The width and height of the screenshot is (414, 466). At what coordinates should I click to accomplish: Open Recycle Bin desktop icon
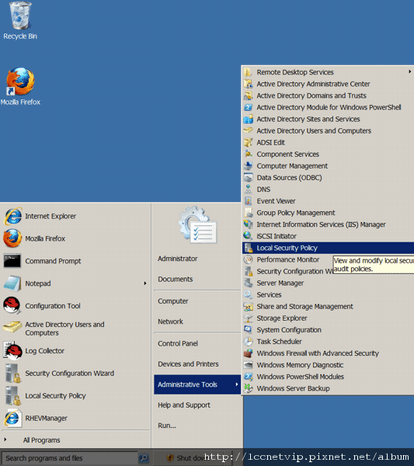[20, 21]
